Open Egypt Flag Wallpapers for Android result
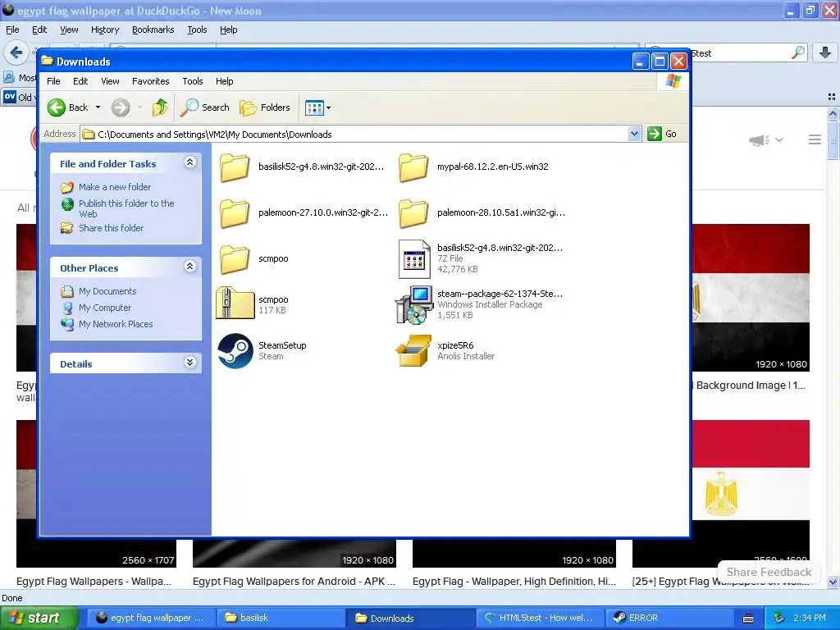Screen dimensions: 840x630 tap(294, 582)
